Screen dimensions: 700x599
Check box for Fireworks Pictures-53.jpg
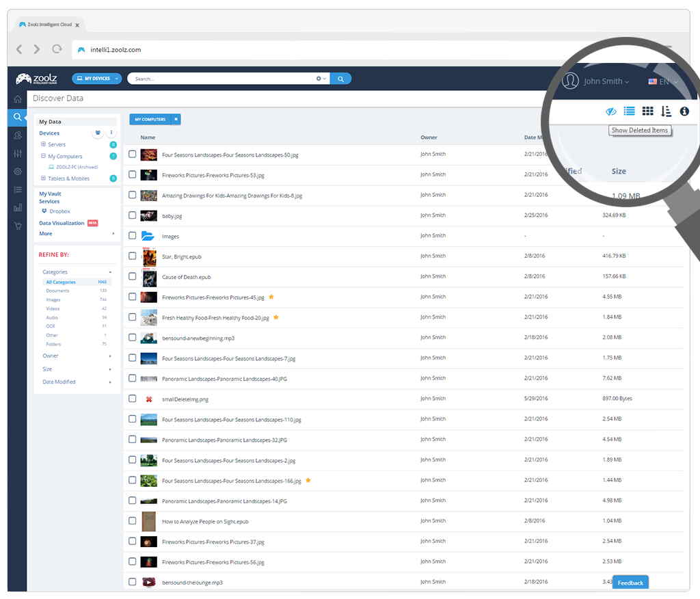click(132, 174)
